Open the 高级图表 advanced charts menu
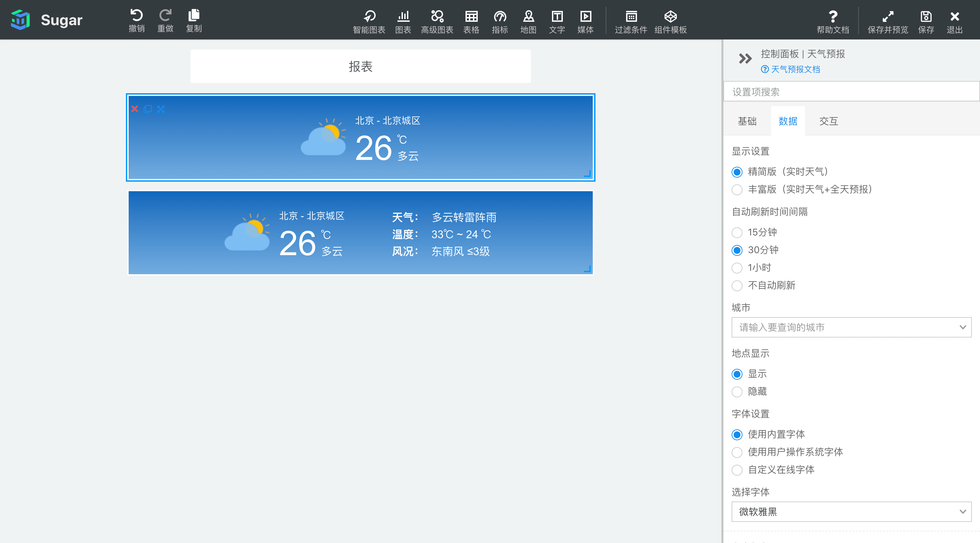This screenshot has height=543, width=980. point(437,22)
